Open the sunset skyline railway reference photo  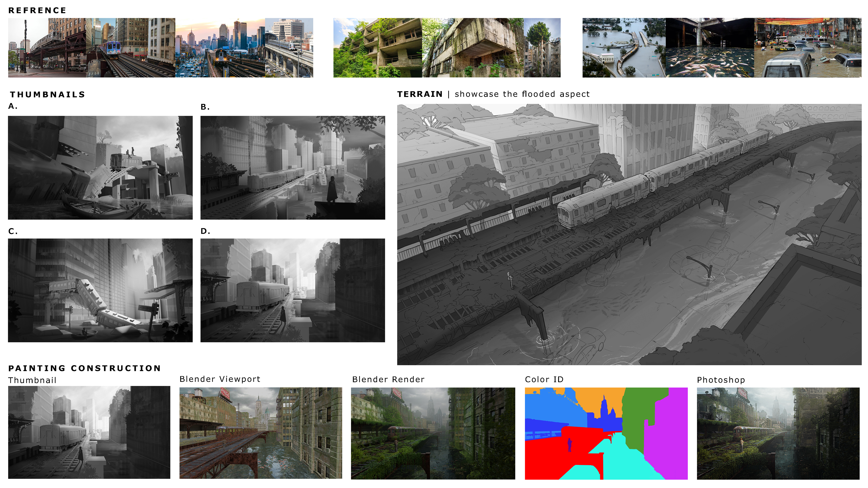pos(220,48)
